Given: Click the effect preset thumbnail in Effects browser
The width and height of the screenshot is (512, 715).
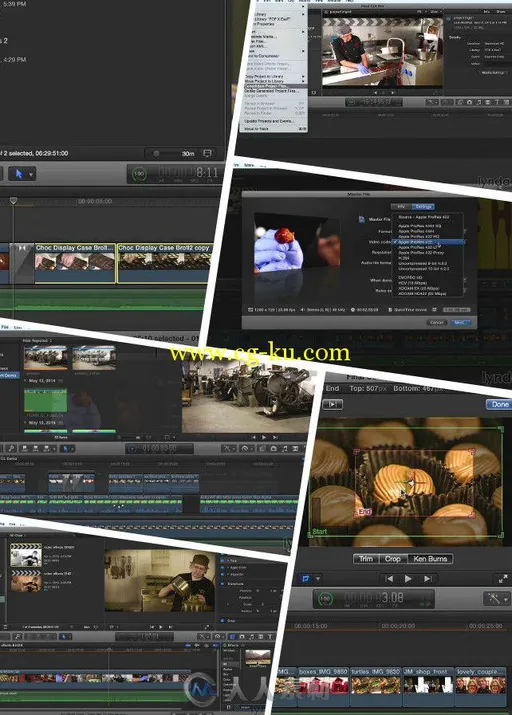Looking at the screenshot, I should [x=258, y=657].
